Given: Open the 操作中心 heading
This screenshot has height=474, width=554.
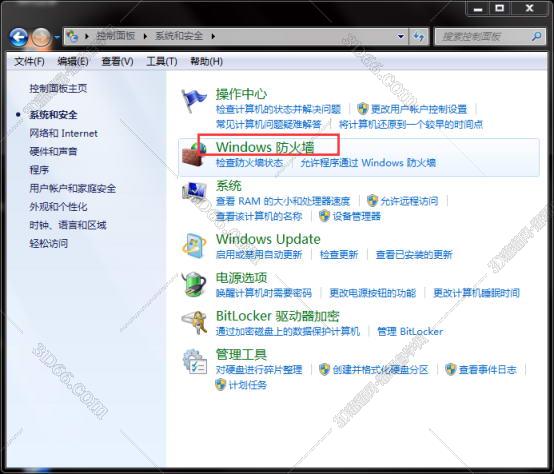Looking at the screenshot, I should pyautogui.click(x=241, y=94).
